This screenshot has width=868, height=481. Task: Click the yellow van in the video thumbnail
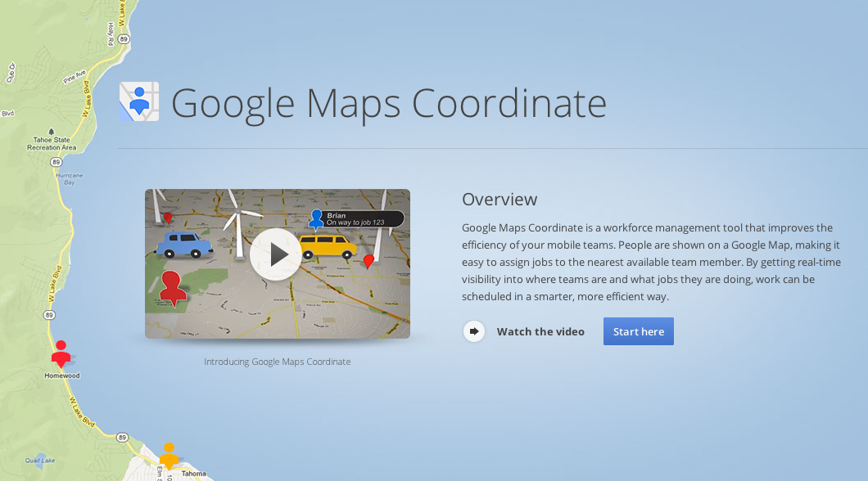click(327, 245)
